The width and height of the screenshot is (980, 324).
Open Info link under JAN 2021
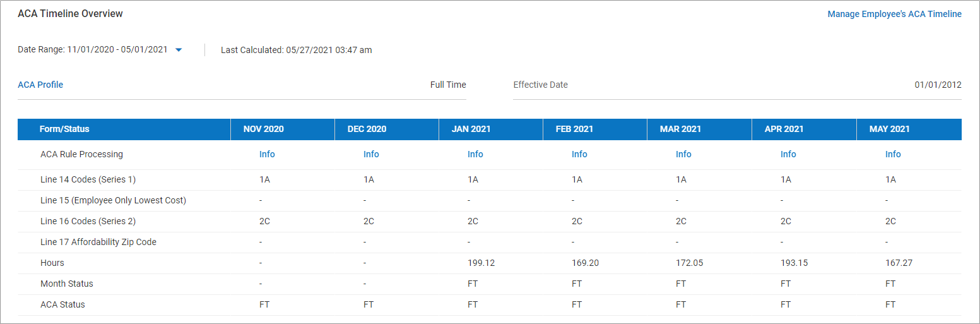click(475, 154)
